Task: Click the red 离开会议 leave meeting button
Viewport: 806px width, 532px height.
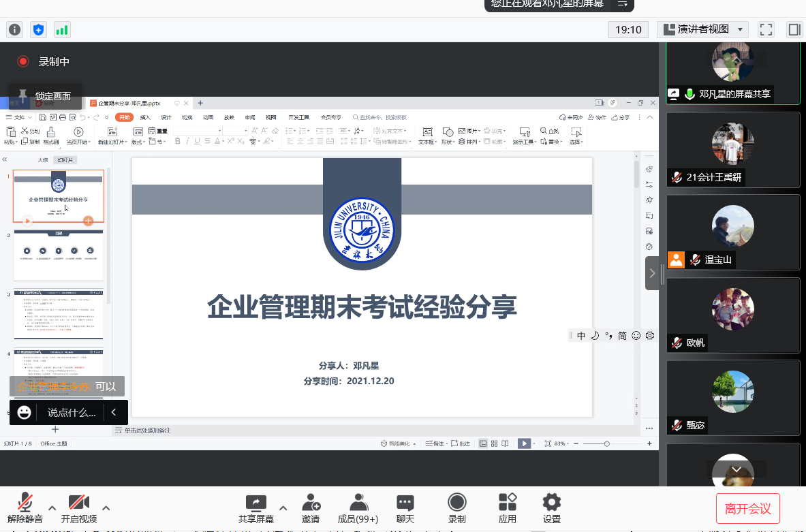Action: 748,508
